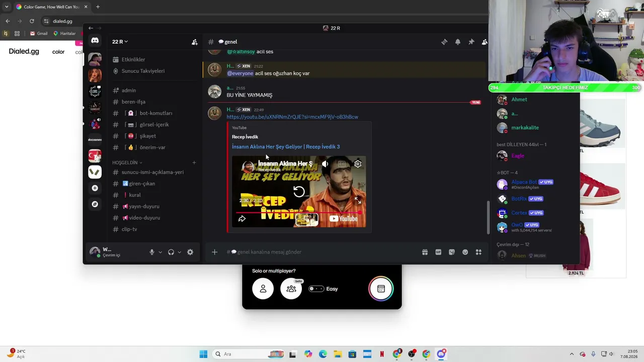Open the Haritalar bookmark
644x362 pixels.
(x=64, y=34)
